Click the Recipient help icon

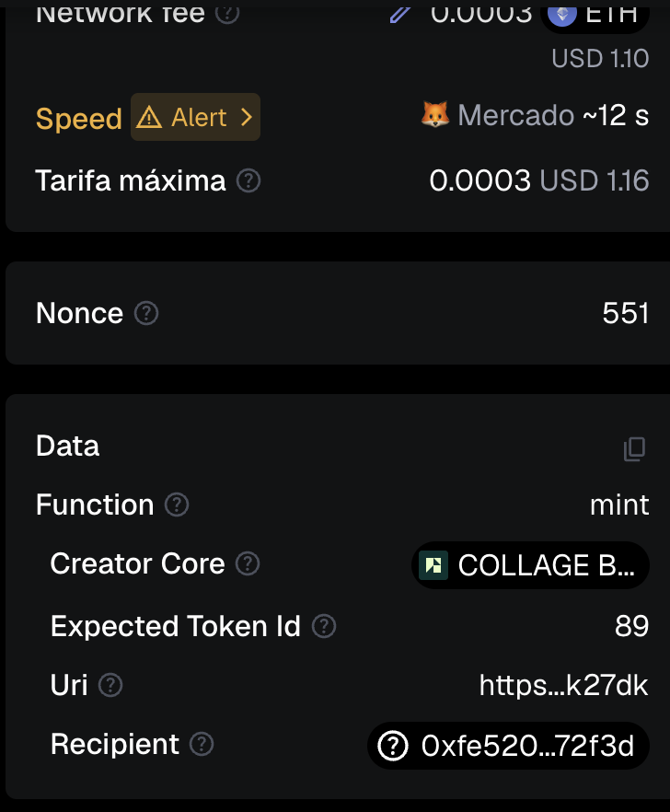tap(202, 744)
